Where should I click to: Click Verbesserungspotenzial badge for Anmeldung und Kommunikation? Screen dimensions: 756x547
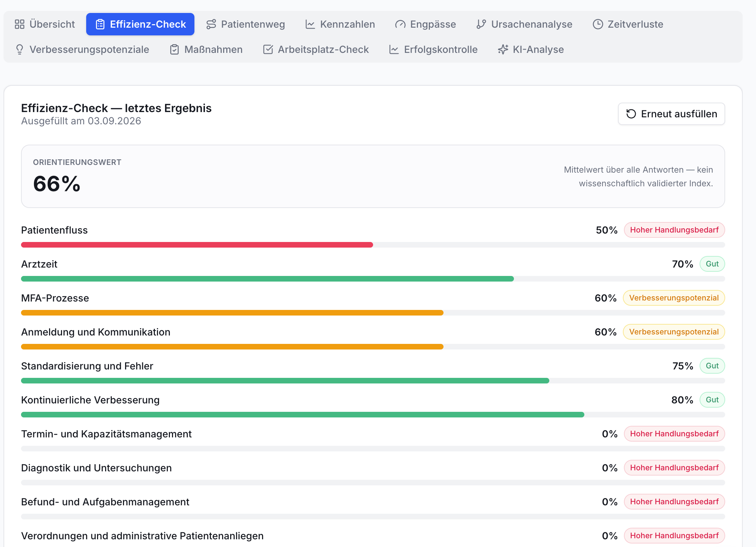[674, 332]
